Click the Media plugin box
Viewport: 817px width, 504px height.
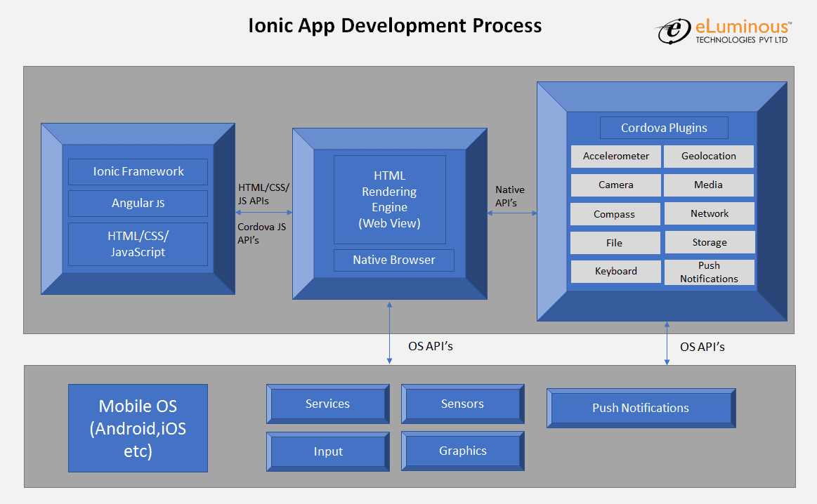709,185
